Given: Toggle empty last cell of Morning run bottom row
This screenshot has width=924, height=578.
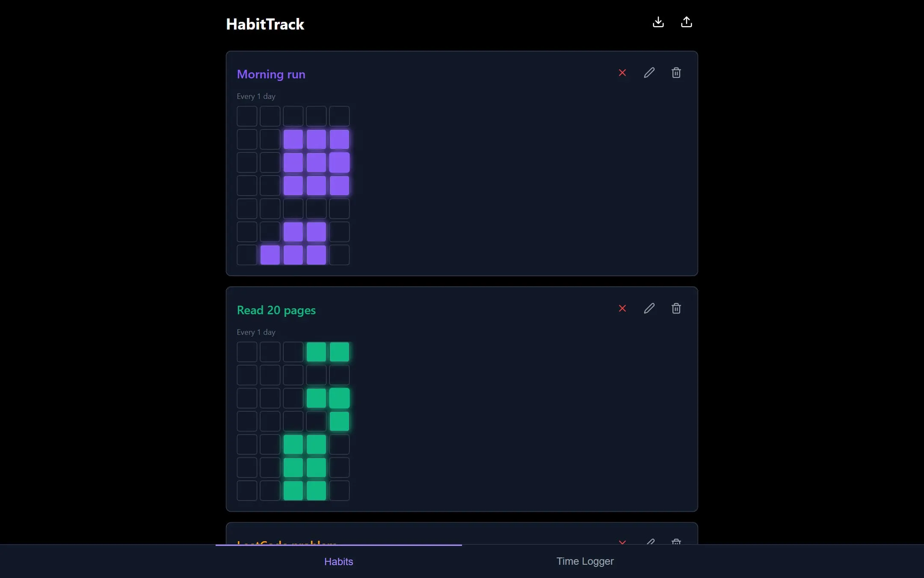Looking at the screenshot, I should coord(339,255).
